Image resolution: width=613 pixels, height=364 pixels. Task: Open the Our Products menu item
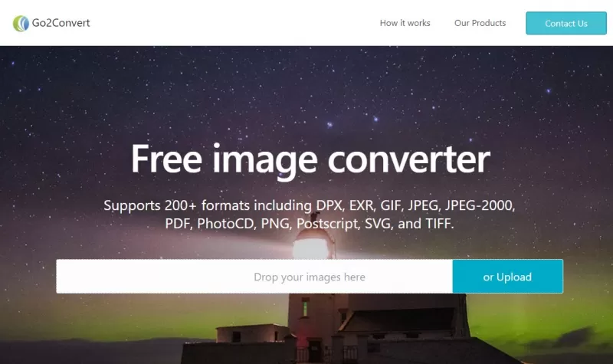(x=480, y=23)
